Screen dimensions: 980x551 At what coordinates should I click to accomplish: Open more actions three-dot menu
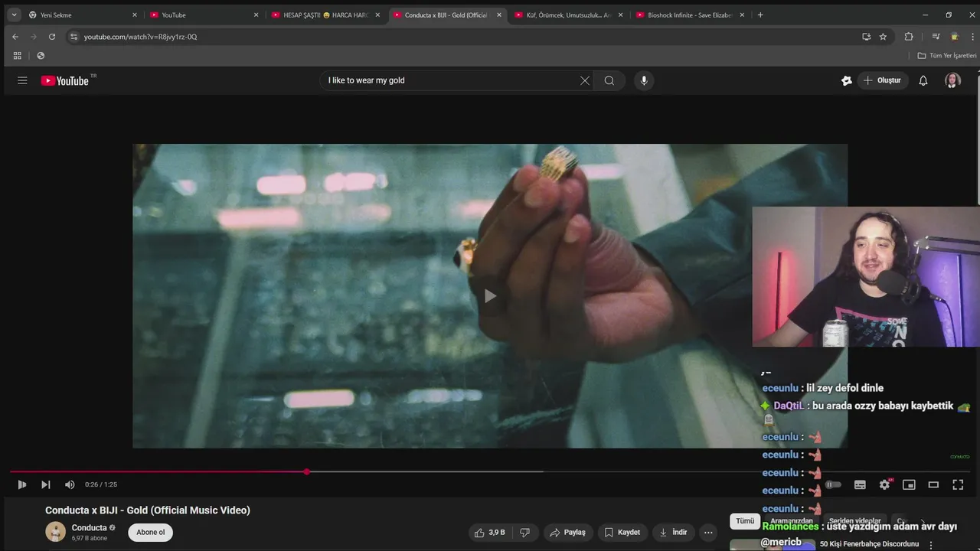point(709,533)
